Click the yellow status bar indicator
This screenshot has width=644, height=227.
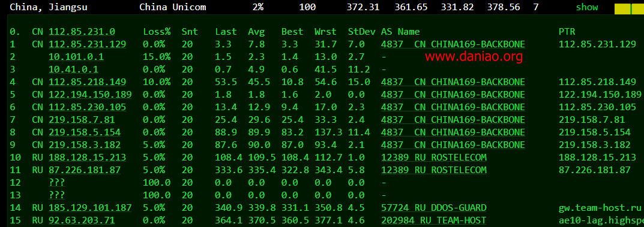[x=629, y=8]
